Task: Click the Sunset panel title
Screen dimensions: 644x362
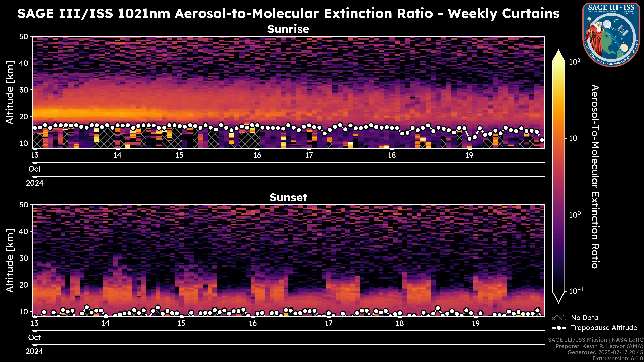Action: tap(288, 198)
